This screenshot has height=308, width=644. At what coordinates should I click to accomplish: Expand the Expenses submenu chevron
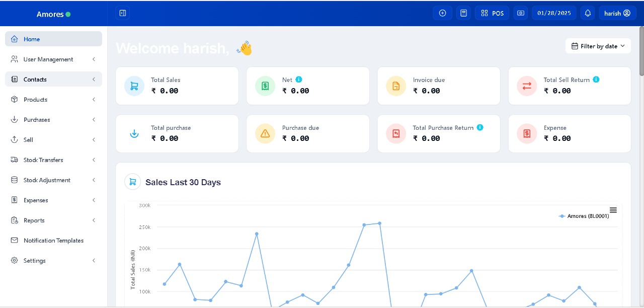pos(94,200)
